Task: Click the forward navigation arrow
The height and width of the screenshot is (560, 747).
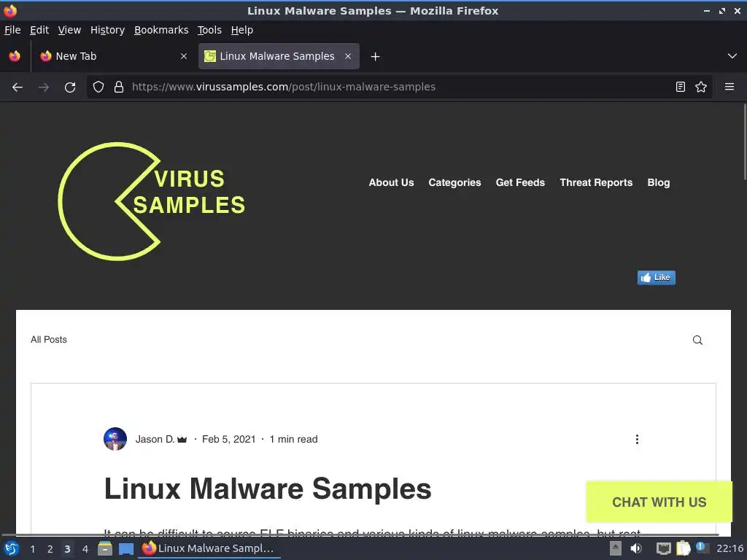Action: click(43, 87)
